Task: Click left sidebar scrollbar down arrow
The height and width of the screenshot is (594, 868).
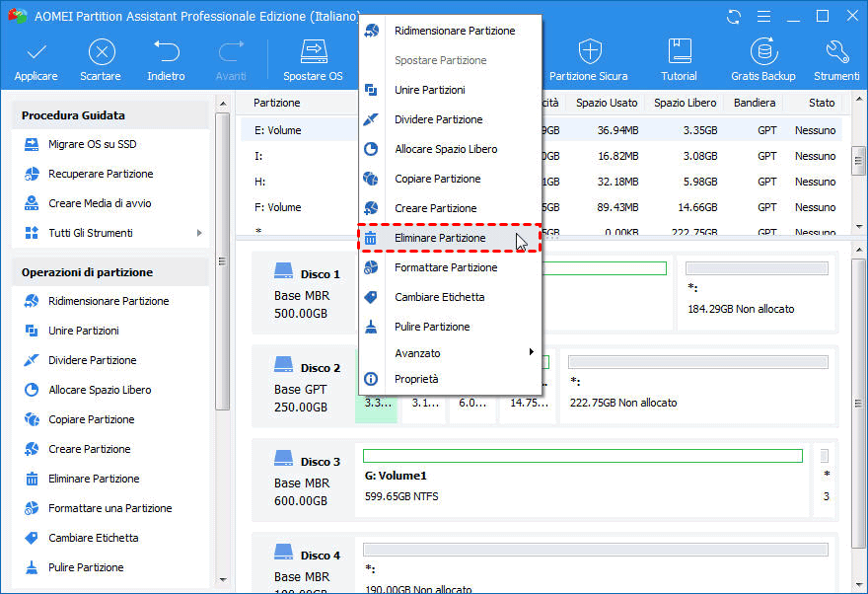Action: (223, 579)
